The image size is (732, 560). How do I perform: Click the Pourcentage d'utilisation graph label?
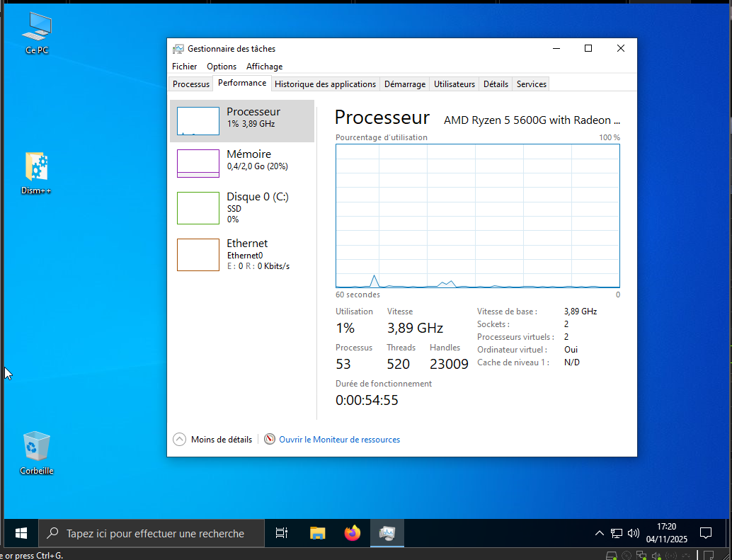tap(382, 137)
